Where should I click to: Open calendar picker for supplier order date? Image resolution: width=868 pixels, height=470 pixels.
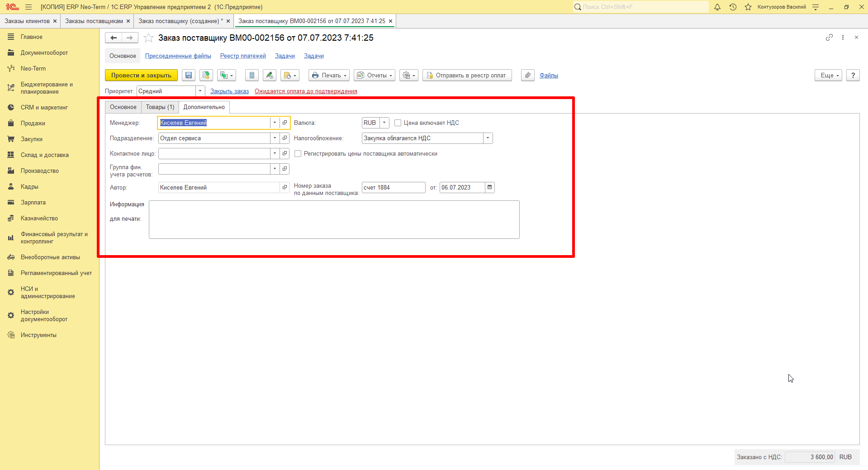(x=490, y=187)
